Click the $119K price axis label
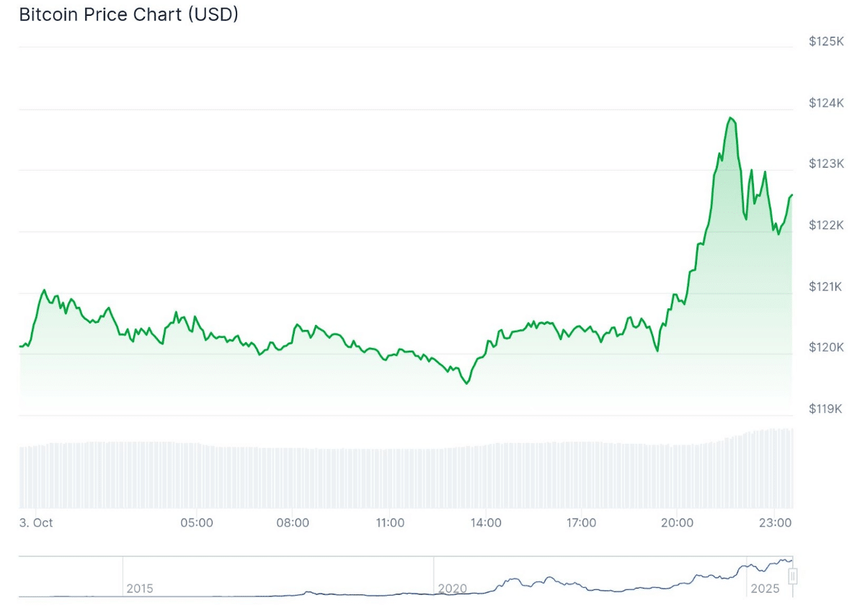 pyautogui.click(x=826, y=409)
